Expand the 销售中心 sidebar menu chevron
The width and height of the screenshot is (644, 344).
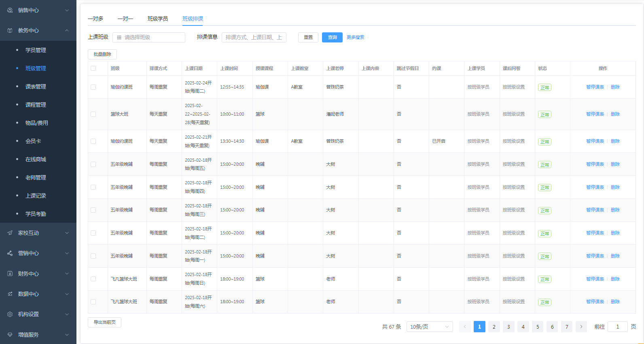(x=67, y=10)
